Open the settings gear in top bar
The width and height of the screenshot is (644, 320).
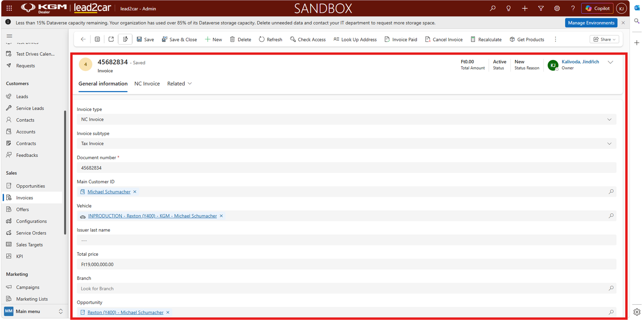pos(557,8)
